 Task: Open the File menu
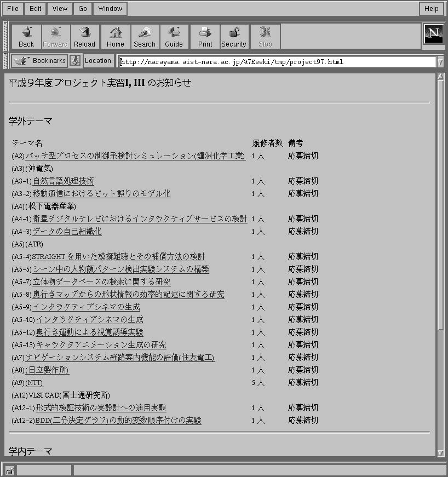pos(13,9)
